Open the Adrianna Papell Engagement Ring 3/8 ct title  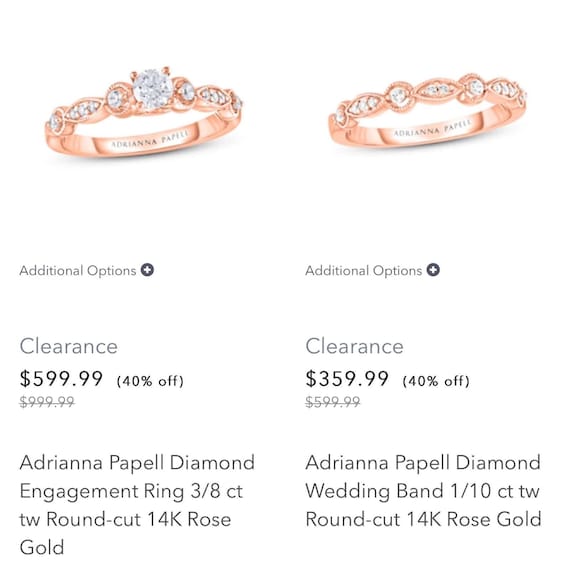(137, 505)
